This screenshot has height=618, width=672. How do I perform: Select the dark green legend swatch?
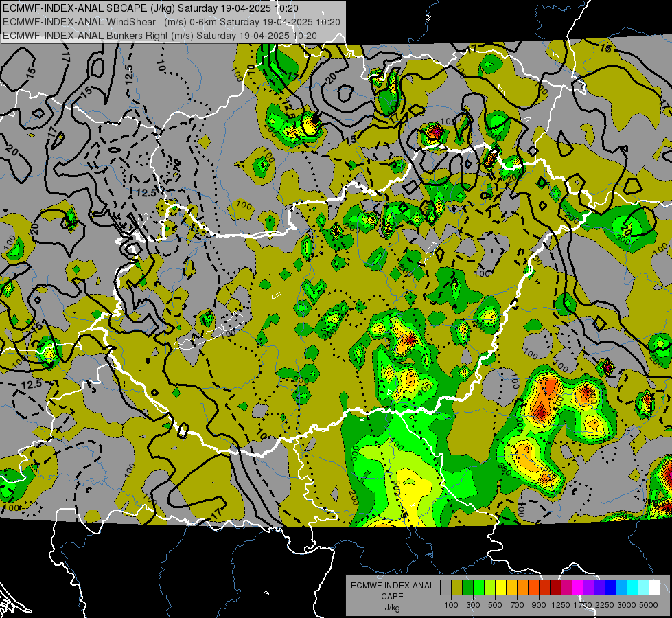[467, 588]
